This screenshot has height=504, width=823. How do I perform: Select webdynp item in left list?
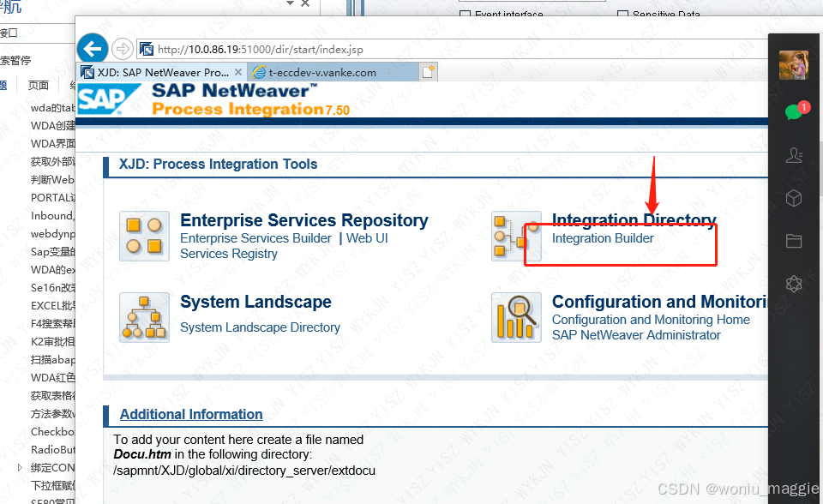pyautogui.click(x=52, y=234)
